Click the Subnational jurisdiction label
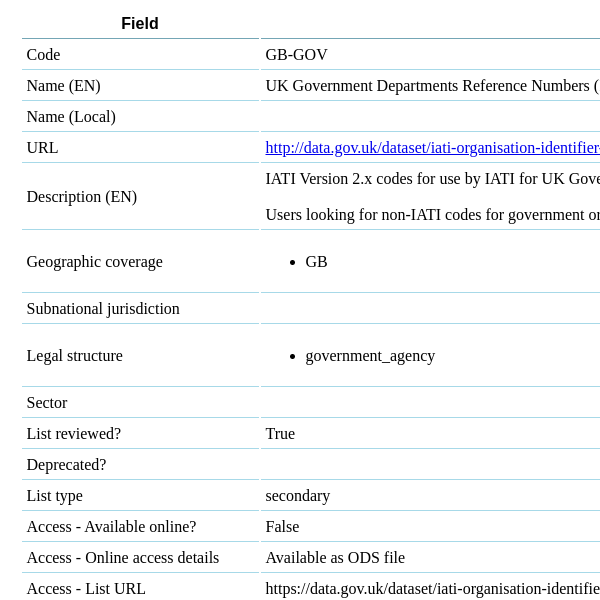Screen dimensions: 600x600 tap(103, 309)
